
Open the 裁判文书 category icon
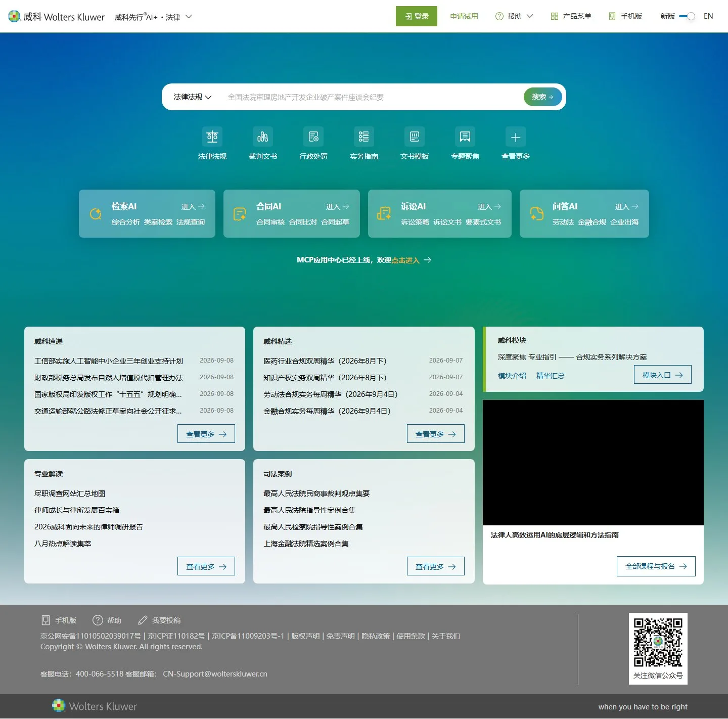(x=263, y=137)
